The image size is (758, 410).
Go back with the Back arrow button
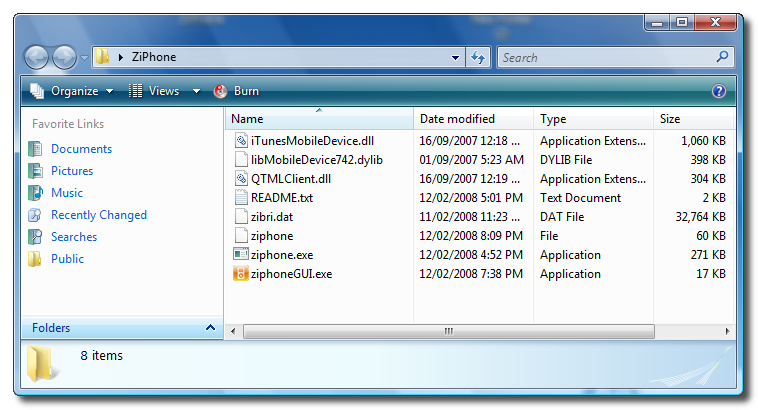coord(37,58)
